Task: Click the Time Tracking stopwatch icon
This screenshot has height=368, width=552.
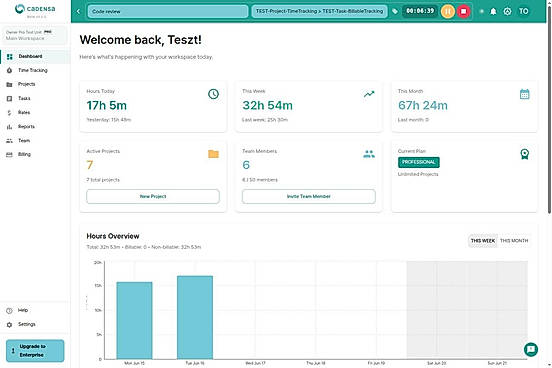Action: click(10, 70)
